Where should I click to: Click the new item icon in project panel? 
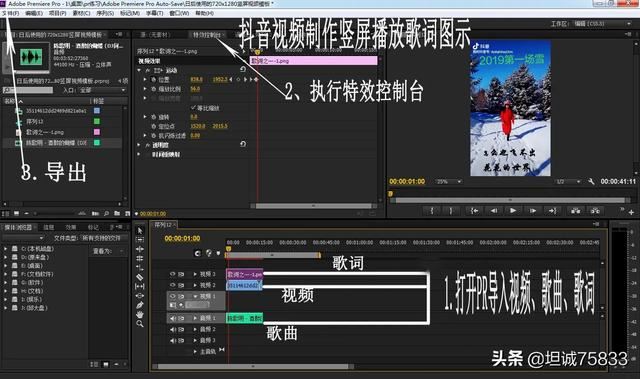coord(127,213)
